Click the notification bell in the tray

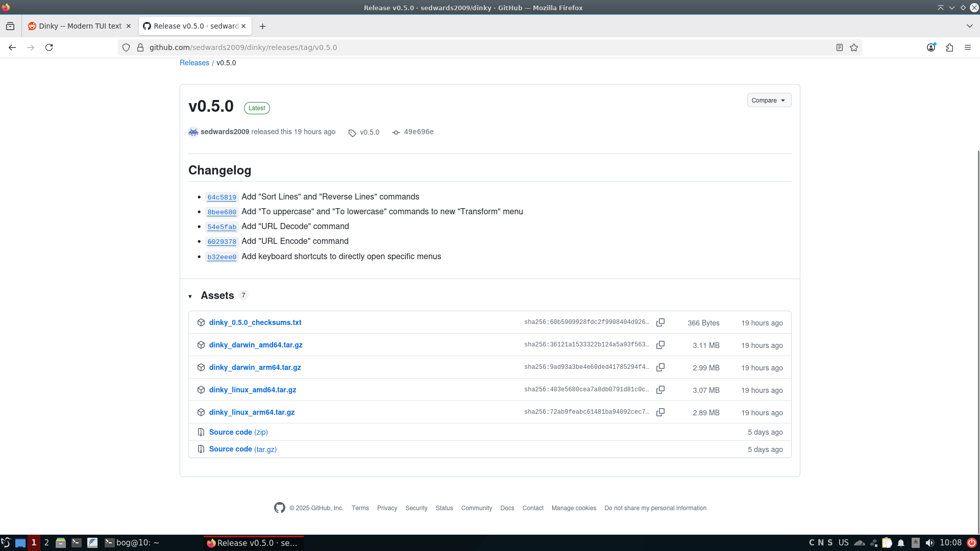click(x=901, y=543)
